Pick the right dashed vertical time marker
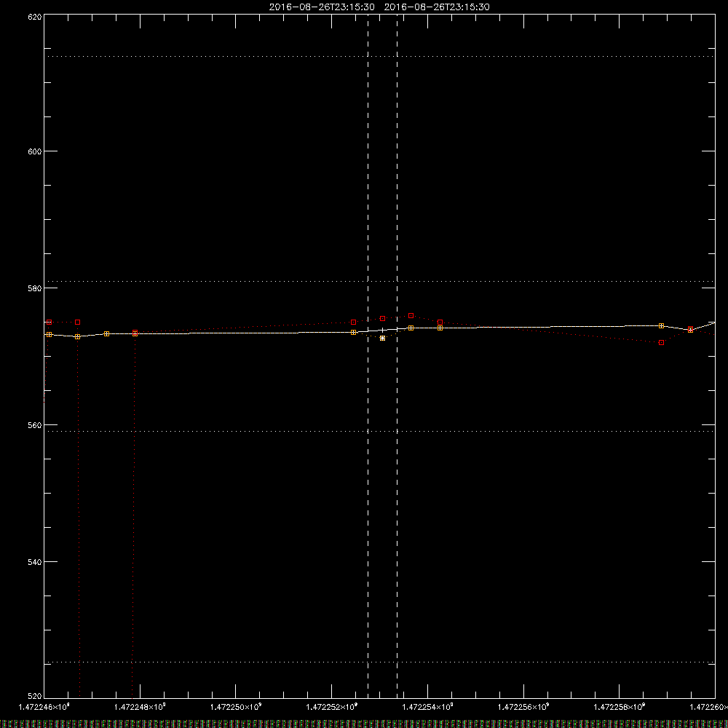728x728 pixels. (397, 356)
